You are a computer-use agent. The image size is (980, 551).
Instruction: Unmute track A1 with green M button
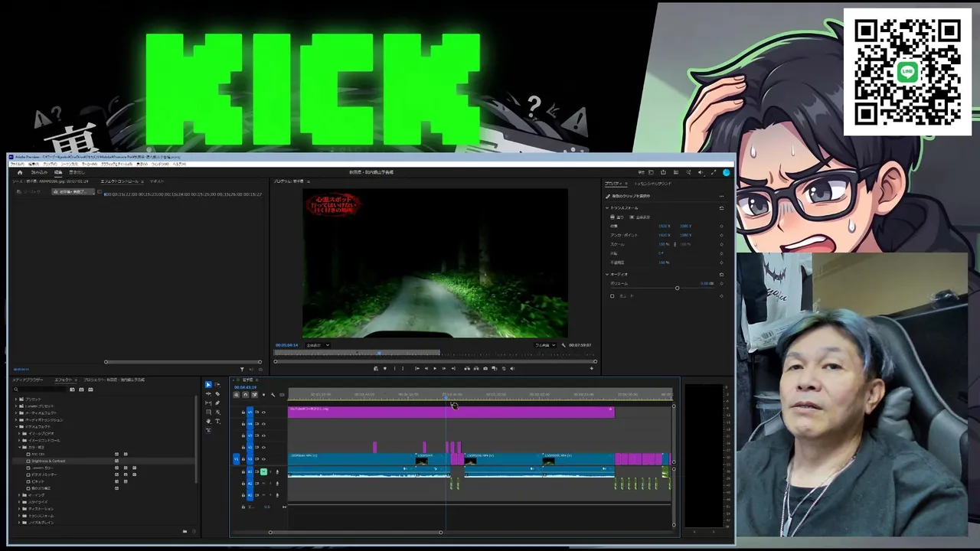263,471
